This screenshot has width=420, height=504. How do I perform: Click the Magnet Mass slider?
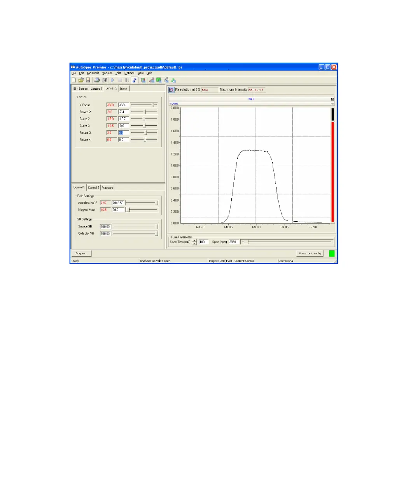(x=142, y=210)
